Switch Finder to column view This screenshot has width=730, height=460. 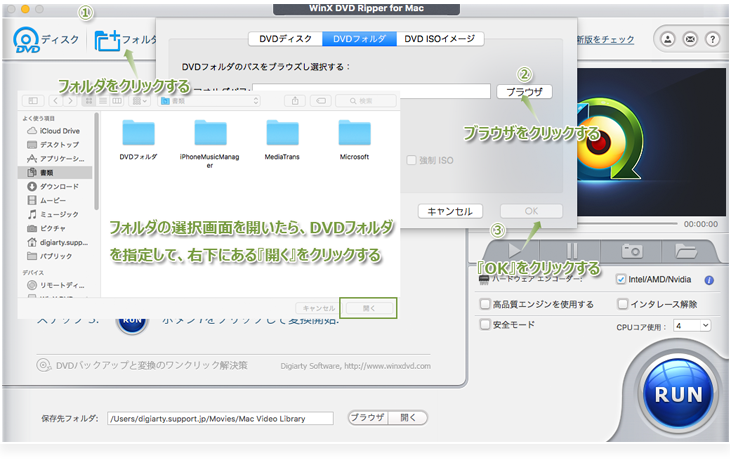(117, 101)
